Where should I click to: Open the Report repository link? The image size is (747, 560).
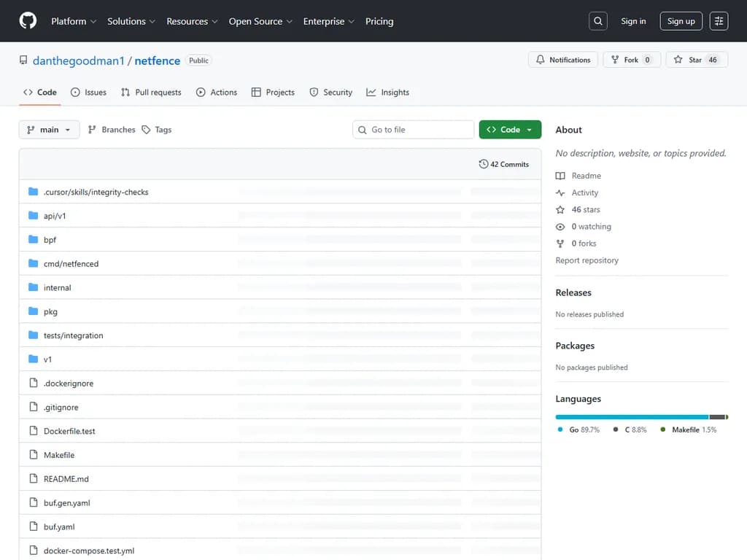(587, 260)
